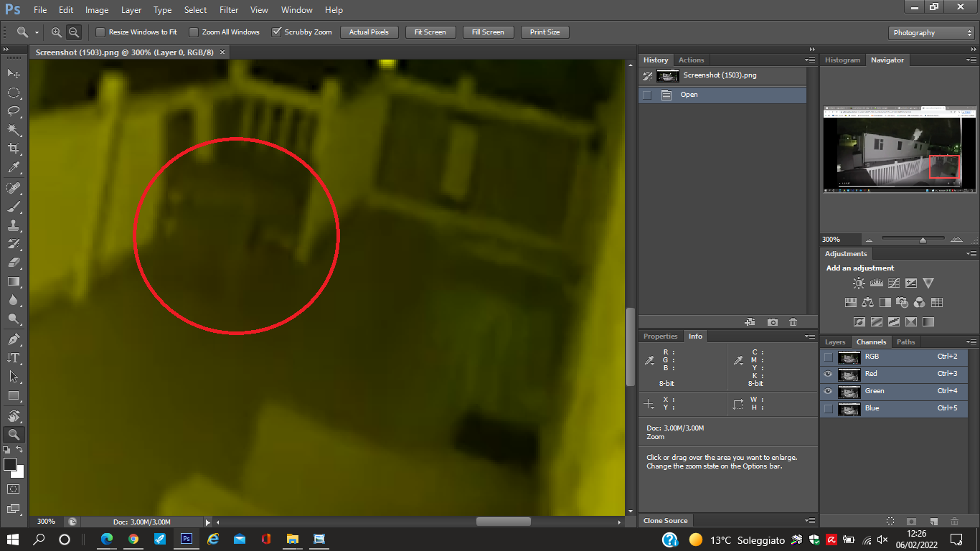Screen dimensions: 980x551
Task: Switch to the Layers tab
Action: pos(835,342)
